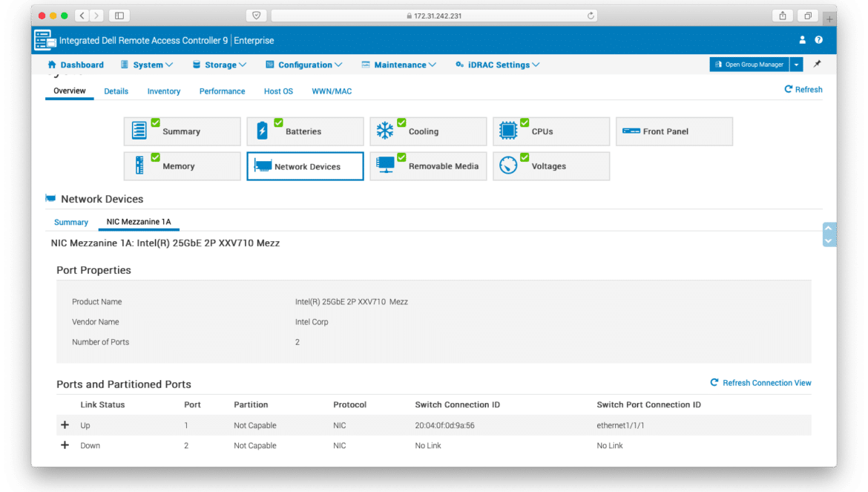Switch to the Performance tab
This screenshot has width=868, height=492.
click(222, 91)
